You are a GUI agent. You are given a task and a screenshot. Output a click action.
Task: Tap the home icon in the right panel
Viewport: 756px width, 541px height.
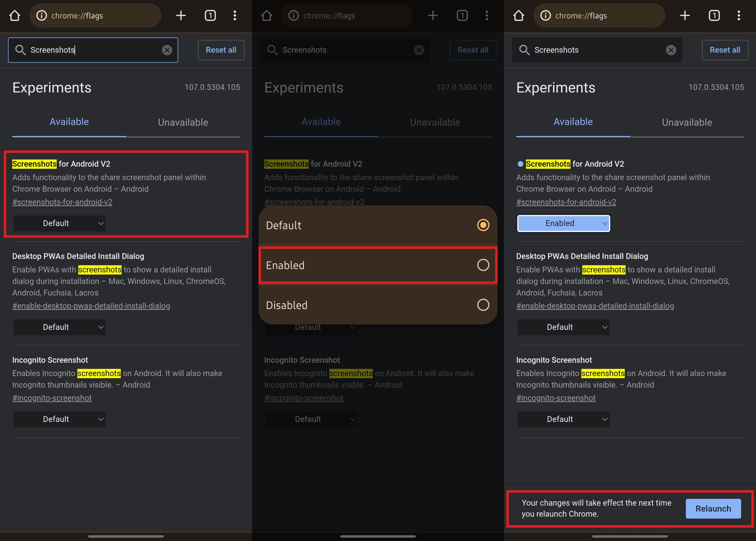518,15
